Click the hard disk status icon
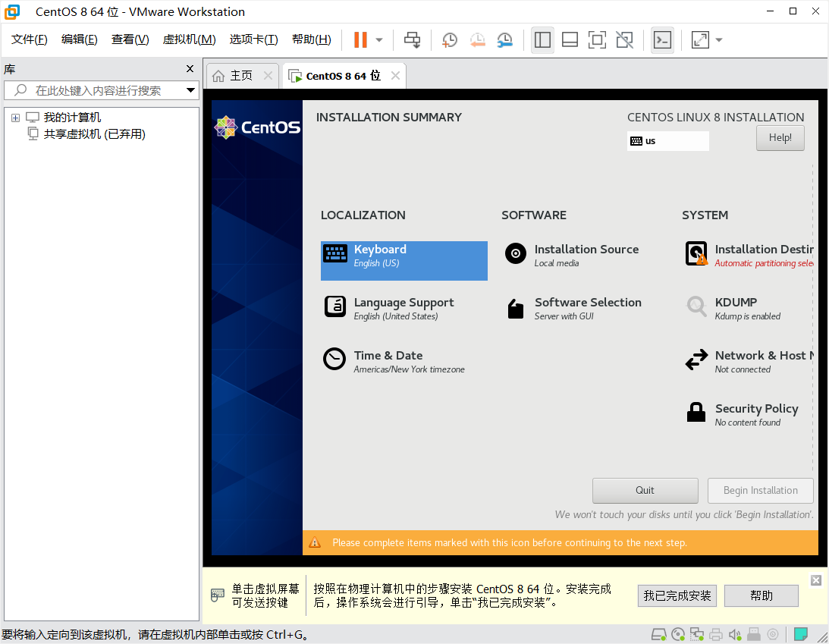The height and width of the screenshot is (644, 829). (x=659, y=634)
